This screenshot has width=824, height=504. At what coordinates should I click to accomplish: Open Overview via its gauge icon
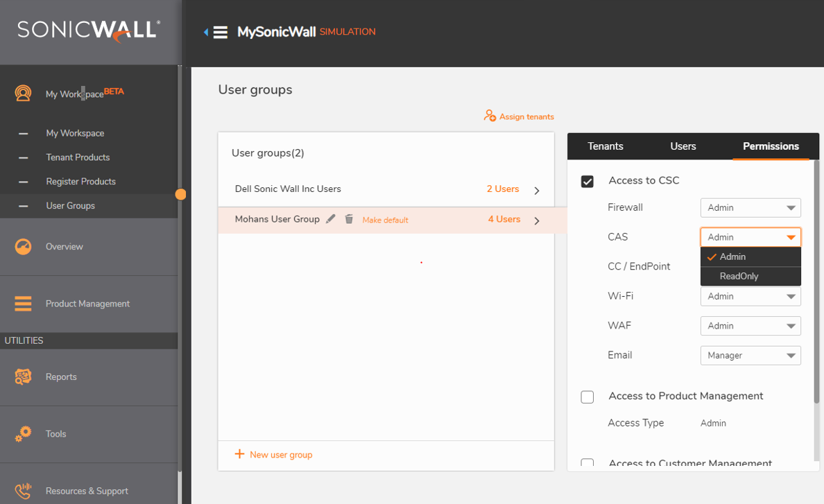(x=23, y=247)
